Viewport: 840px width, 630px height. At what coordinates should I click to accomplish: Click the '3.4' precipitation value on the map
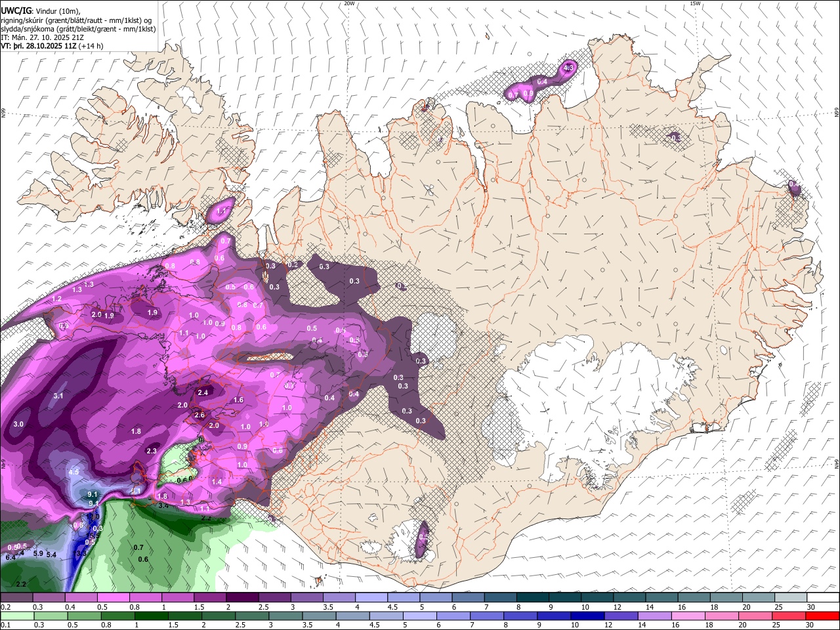(163, 505)
